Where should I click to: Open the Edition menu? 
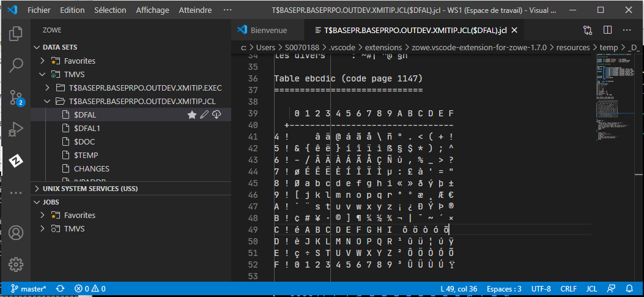[x=72, y=10]
